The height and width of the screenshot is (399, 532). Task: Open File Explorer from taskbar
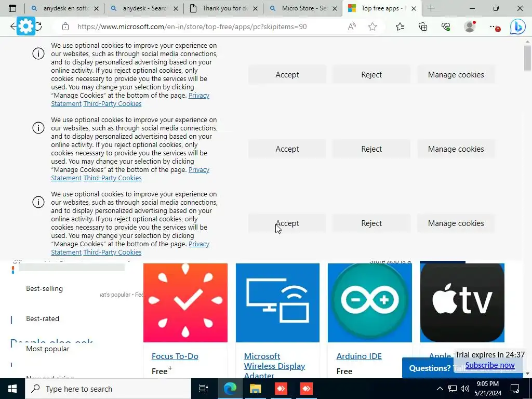click(256, 389)
